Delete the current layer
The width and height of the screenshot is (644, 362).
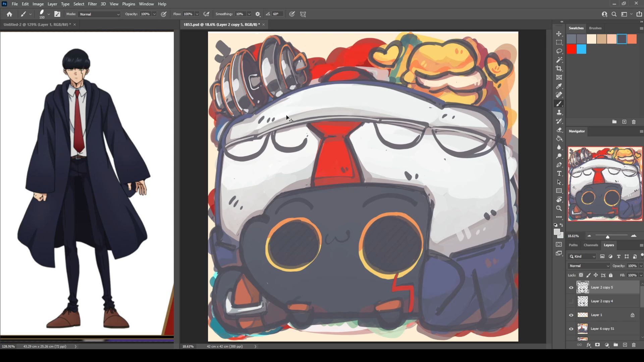coord(634,345)
